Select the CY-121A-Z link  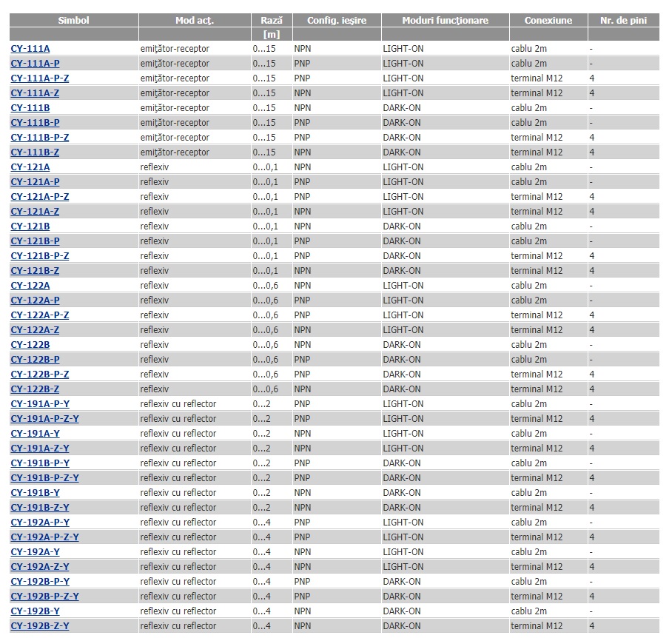pyautogui.click(x=35, y=211)
